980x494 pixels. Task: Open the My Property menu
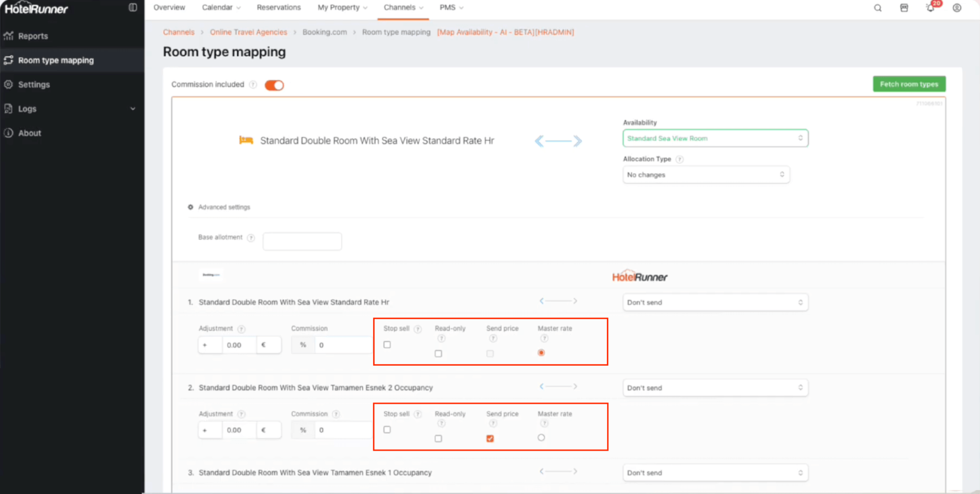(342, 8)
